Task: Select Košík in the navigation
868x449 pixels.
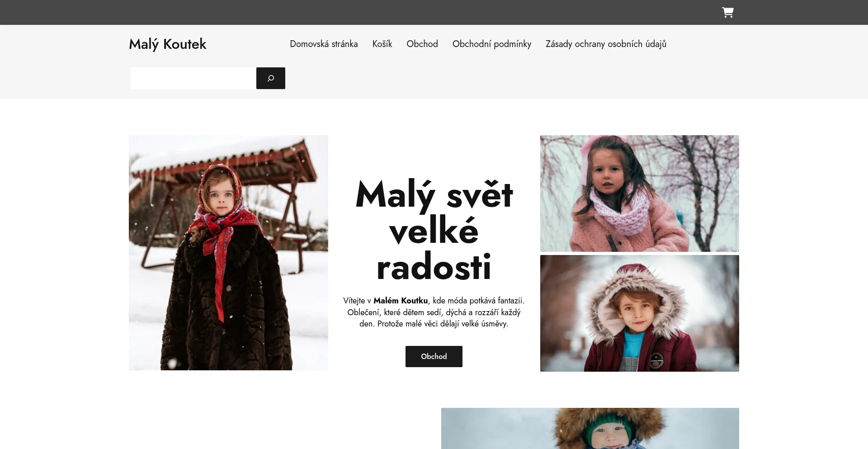Action: click(x=382, y=44)
